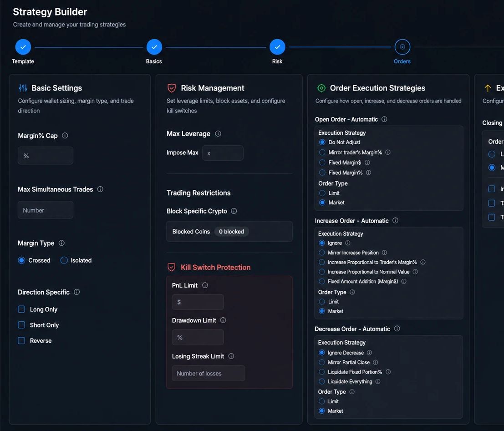Screen dimensions: 504x431
Task: Enable the Long Only checkbox
Action: click(x=21, y=309)
